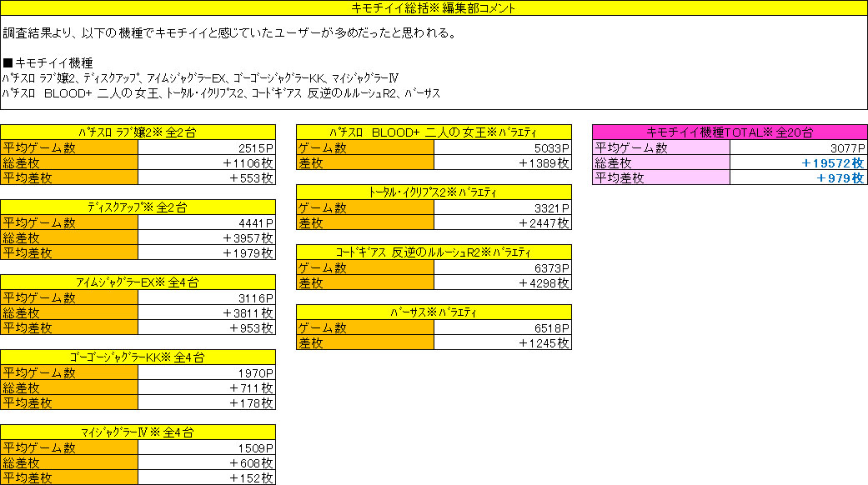Select the 総差枚 label under アイムジャグラーEX
868x485 pixels.
click(x=69, y=312)
